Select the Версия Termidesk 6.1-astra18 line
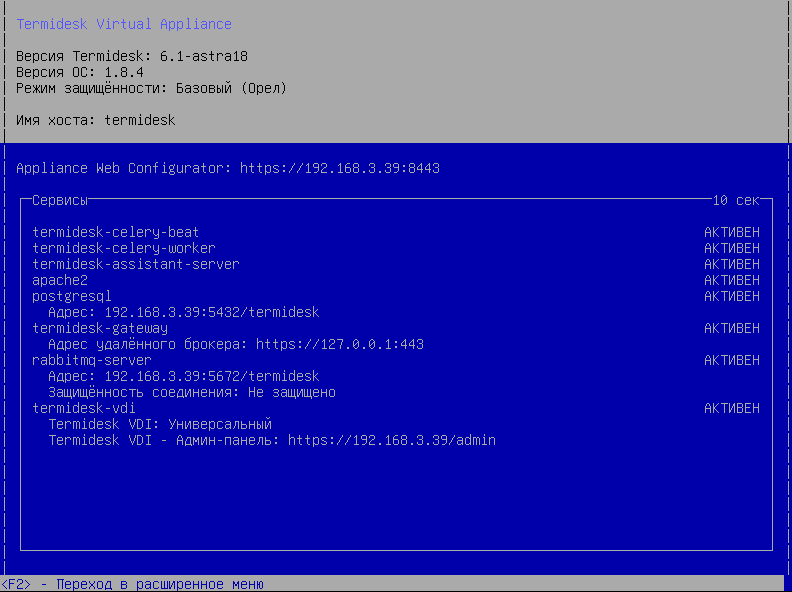The width and height of the screenshot is (792, 592). pos(132,56)
